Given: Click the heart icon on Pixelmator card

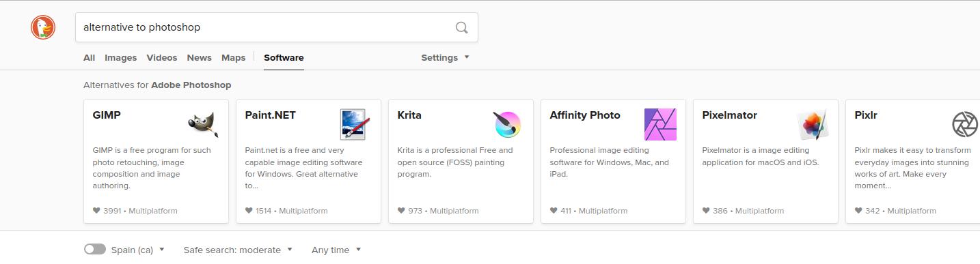Looking at the screenshot, I should click(706, 211).
